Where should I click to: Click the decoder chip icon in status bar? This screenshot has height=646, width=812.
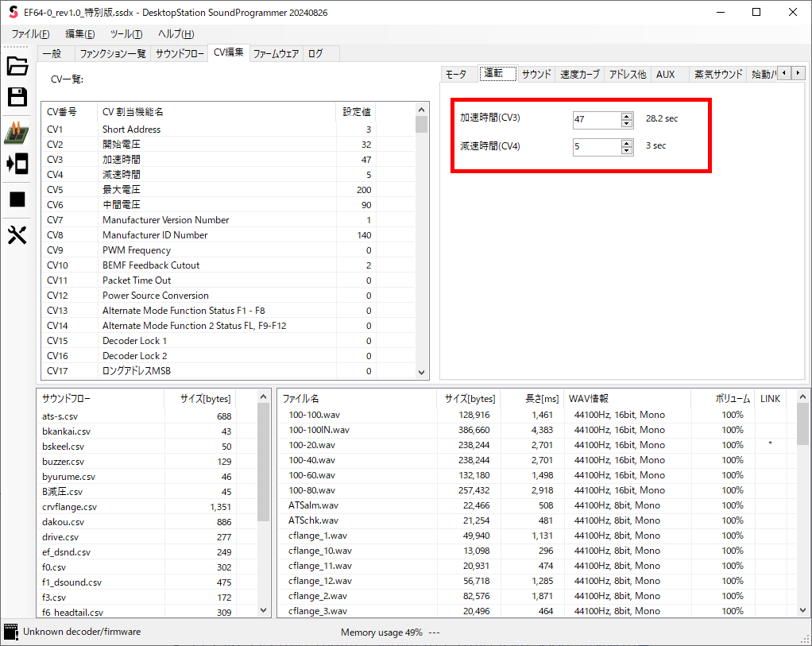tap(11, 632)
